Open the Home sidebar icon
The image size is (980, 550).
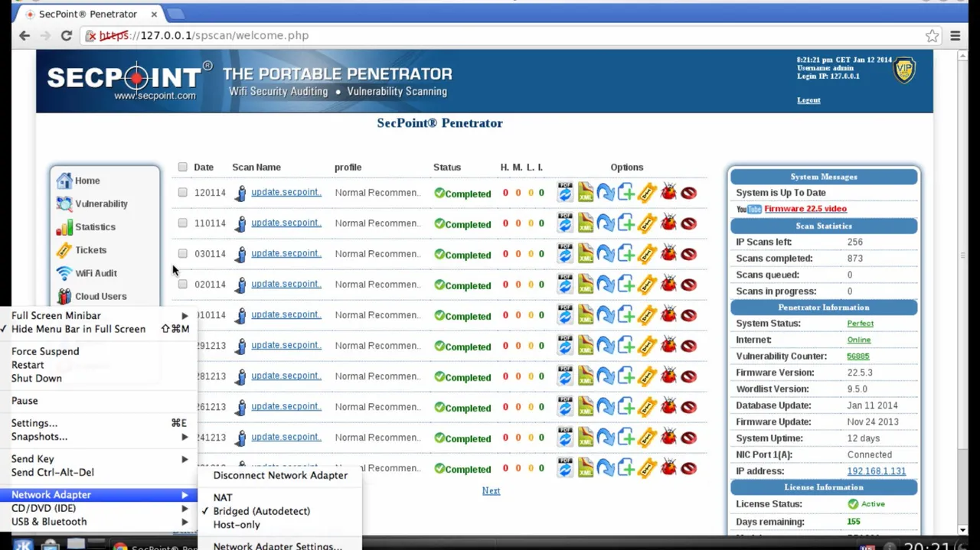point(64,181)
